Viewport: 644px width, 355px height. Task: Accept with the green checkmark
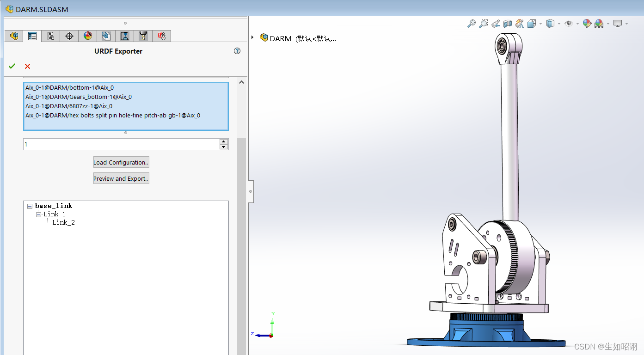coord(12,66)
